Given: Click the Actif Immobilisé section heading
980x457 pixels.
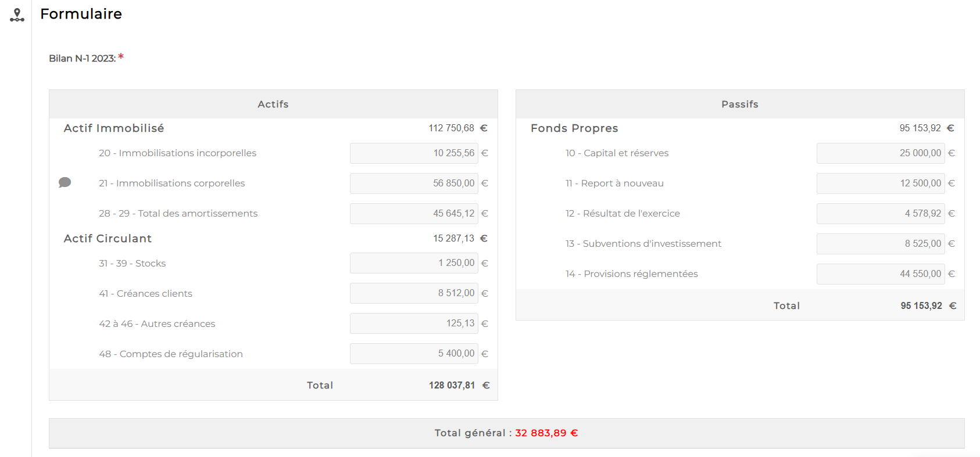Looking at the screenshot, I should click(114, 128).
